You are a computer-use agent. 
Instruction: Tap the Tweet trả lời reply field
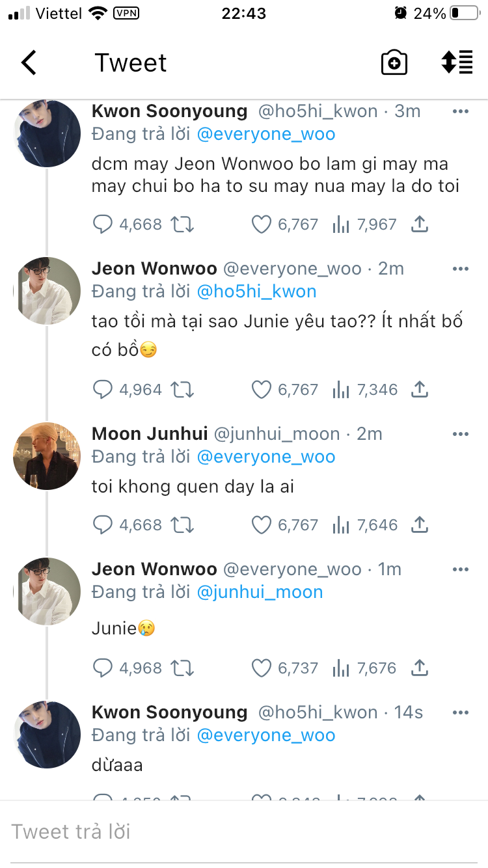click(x=244, y=832)
